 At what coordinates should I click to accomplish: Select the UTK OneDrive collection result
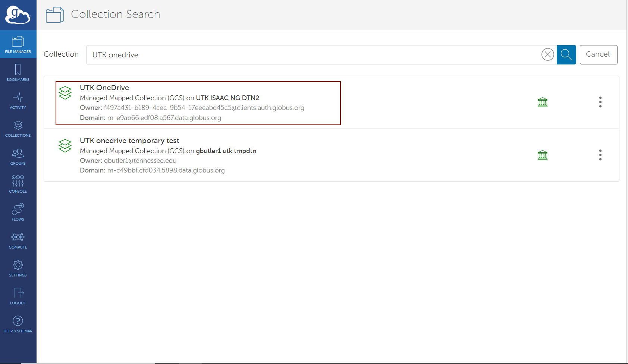pyautogui.click(x=104, y=88)
